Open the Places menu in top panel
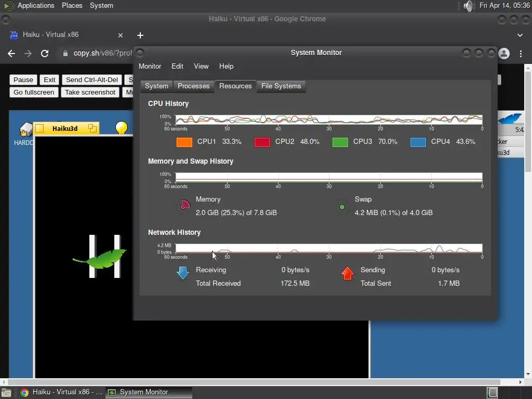This screenshot has height=399, width=532. [x=72, y=5]
